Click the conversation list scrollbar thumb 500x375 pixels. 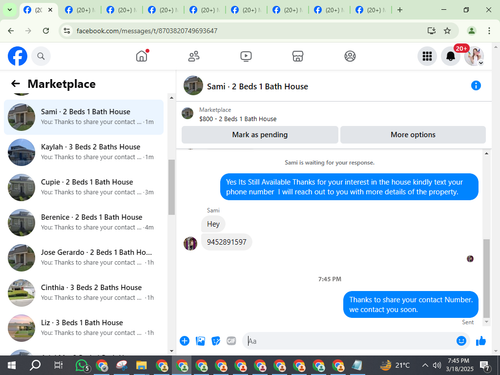click(x=171, y=187)
